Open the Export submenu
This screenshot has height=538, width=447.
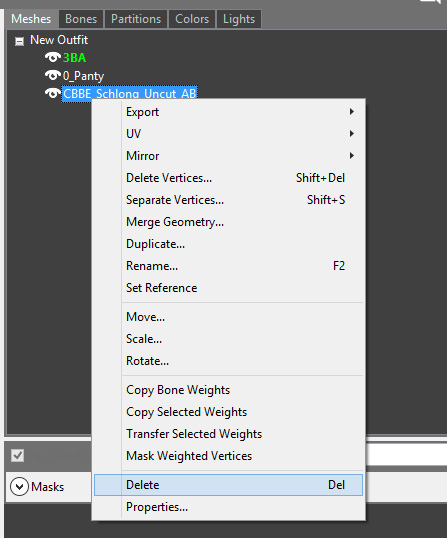tap(228, 112)
